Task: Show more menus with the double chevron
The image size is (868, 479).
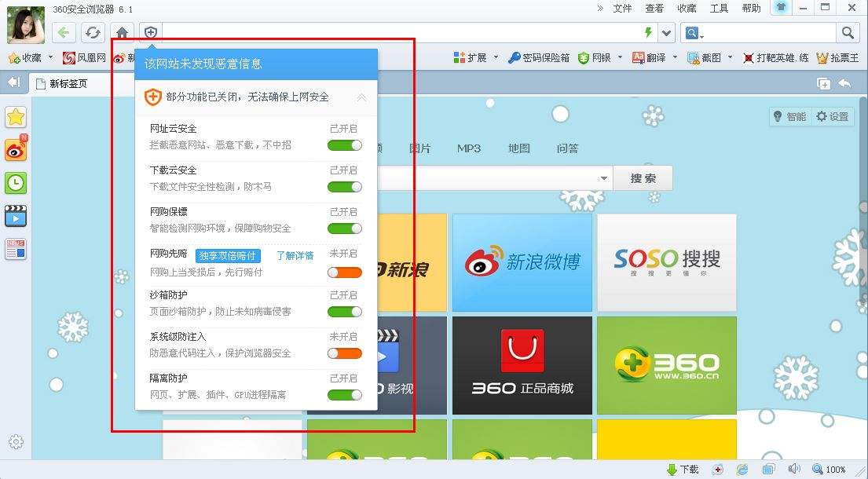Action: pyautogui.click(x=600, y=9)
